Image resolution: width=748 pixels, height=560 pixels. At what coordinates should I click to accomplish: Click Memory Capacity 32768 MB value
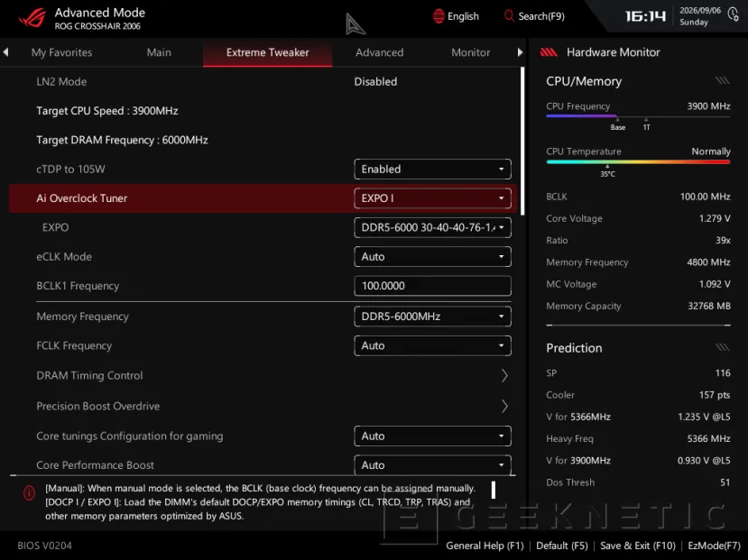709,306
